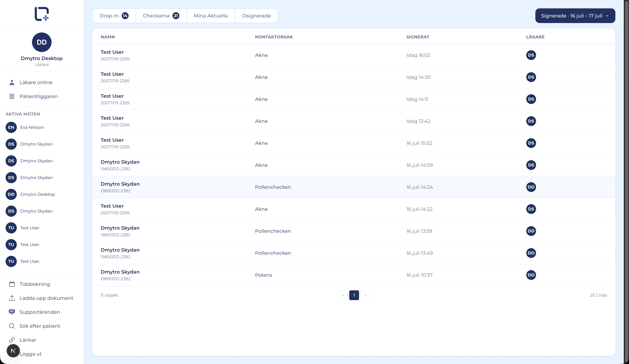Open the 25 / sida page size selector
629x364 pixels.
(x=598, y=295)
